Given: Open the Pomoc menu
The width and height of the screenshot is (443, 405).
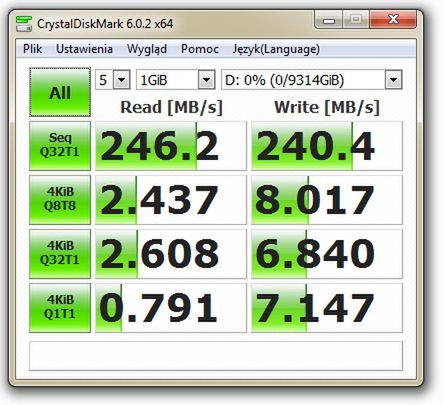Looking at the screenshot, I should (x=200, y=49).
